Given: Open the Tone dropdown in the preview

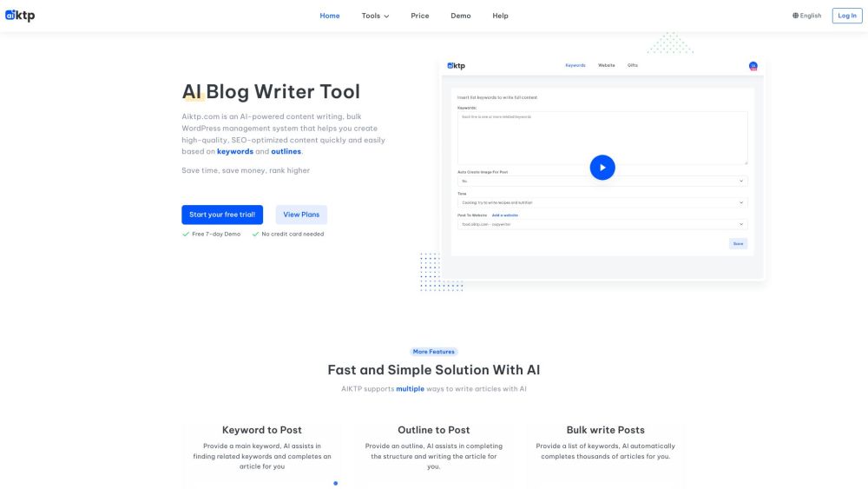Looking at the screenshot, I should pyautogui.click(x=602, y=202).
